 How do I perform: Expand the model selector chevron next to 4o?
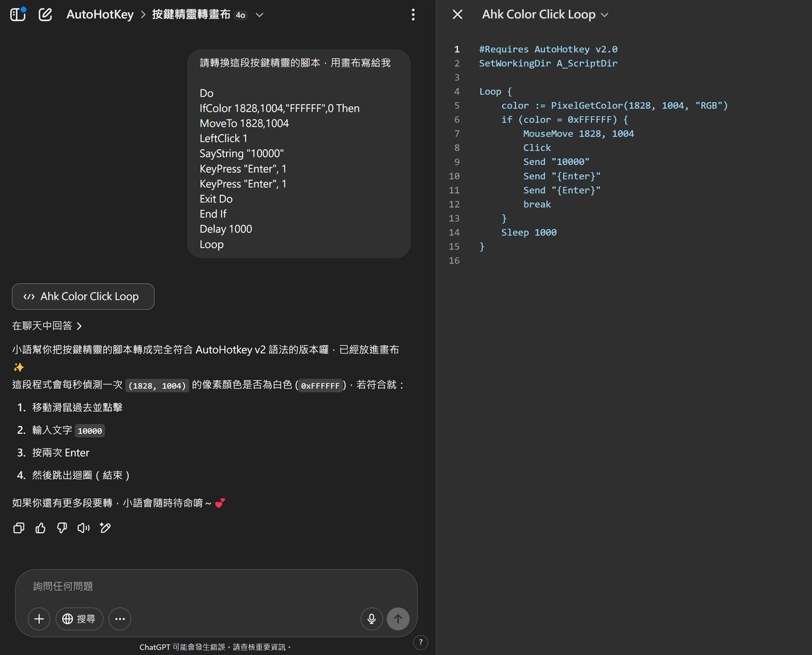259,15
